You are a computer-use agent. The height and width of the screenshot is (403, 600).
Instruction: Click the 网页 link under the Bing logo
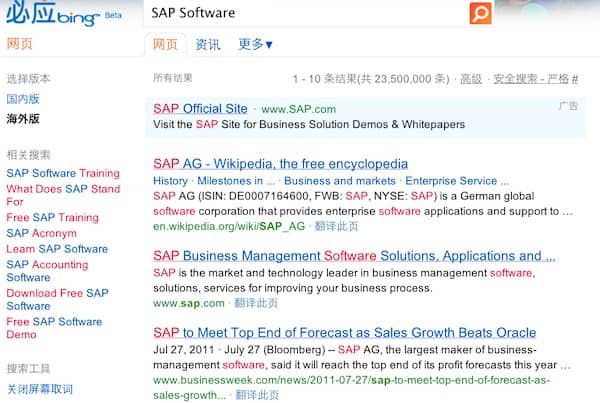[20, 43]
